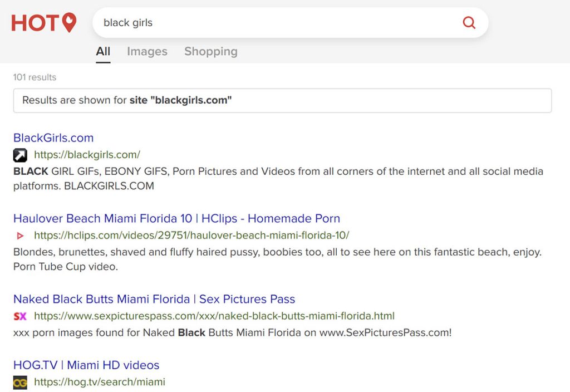The image size is (570, 392).
Task: Click the HOT logo location pin icon
Action: pos(70,22)
